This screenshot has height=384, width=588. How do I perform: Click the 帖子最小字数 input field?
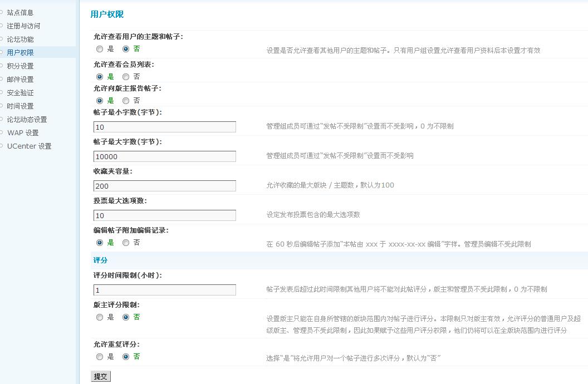[x=165, y=127]
